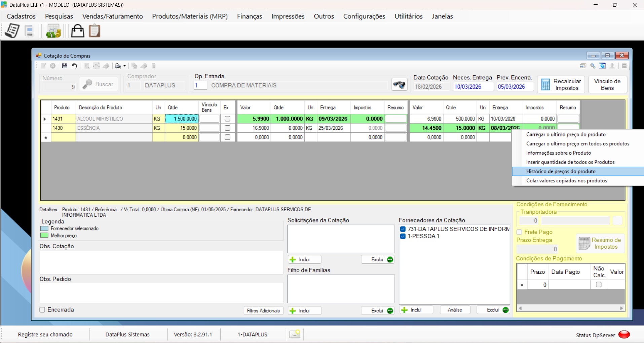Click the shopping bag icon in main toolbar
The height and width of the screenshot is (343, 644).
77,31
